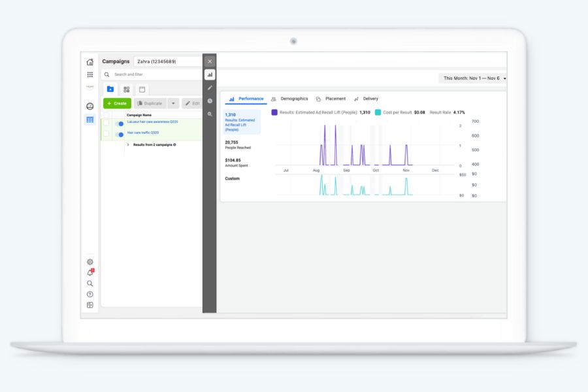Screen dimensions: 588x392
Task: Close the side panel with the X
Action: click(x=210, y=61)
